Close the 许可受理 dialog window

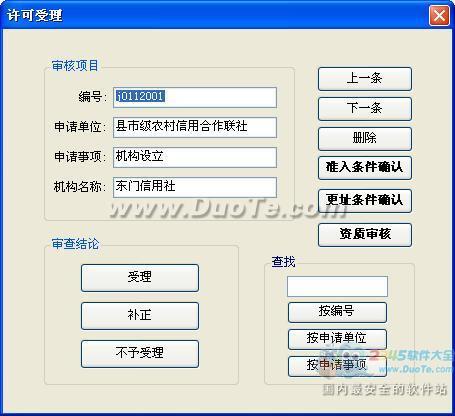439,15
